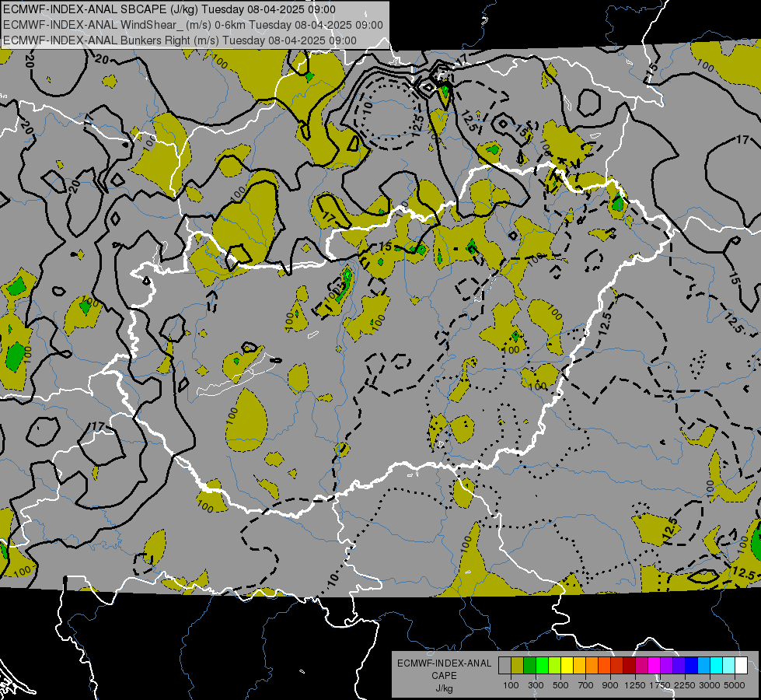Click the legend tick label 900
This screenshot has height=700, width=761.
(x=610, y=685)
